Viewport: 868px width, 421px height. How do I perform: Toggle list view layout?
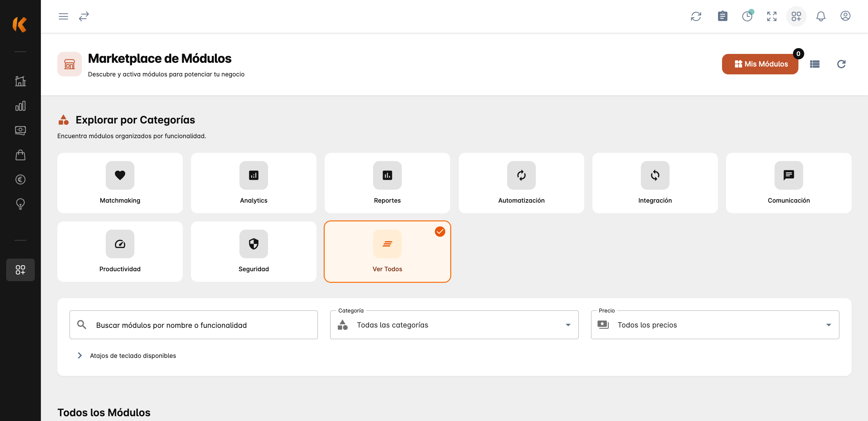tap(815, 64)
